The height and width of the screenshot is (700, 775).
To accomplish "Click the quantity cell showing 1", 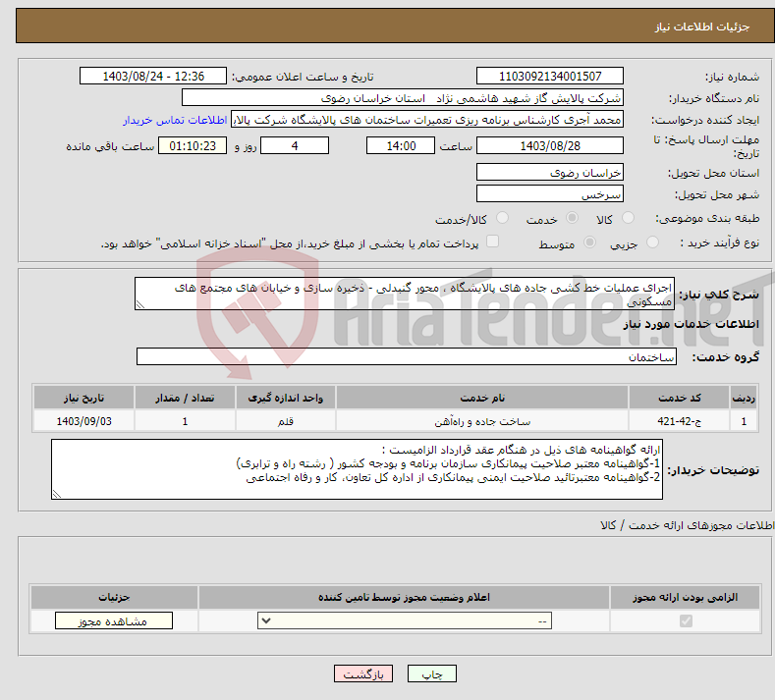I will pyautogui.click(x=185, y=421).
